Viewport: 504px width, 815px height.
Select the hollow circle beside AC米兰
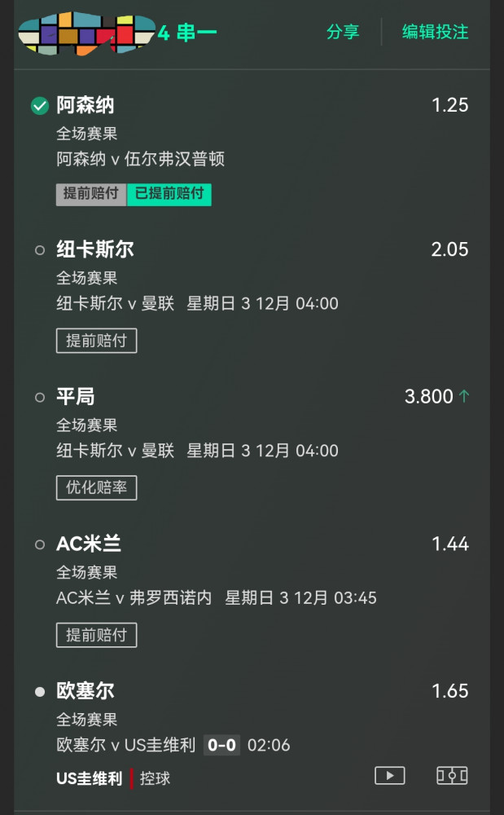point(40,544)
